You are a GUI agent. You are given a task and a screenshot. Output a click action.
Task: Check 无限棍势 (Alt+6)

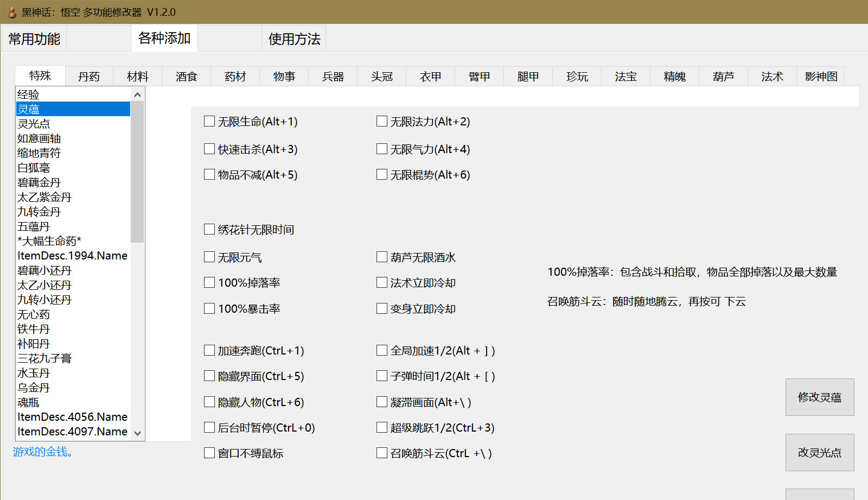pyautogui.click(x=382, y=174)
